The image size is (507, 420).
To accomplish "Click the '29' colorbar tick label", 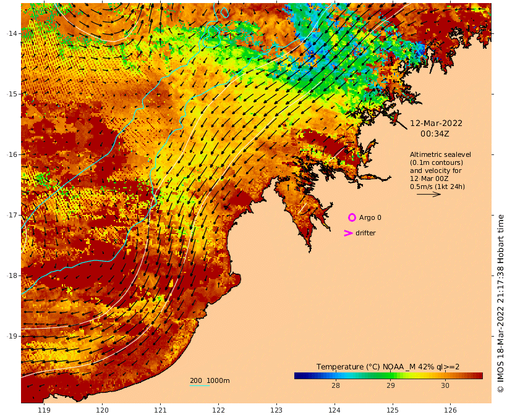I will coord(391,385).
